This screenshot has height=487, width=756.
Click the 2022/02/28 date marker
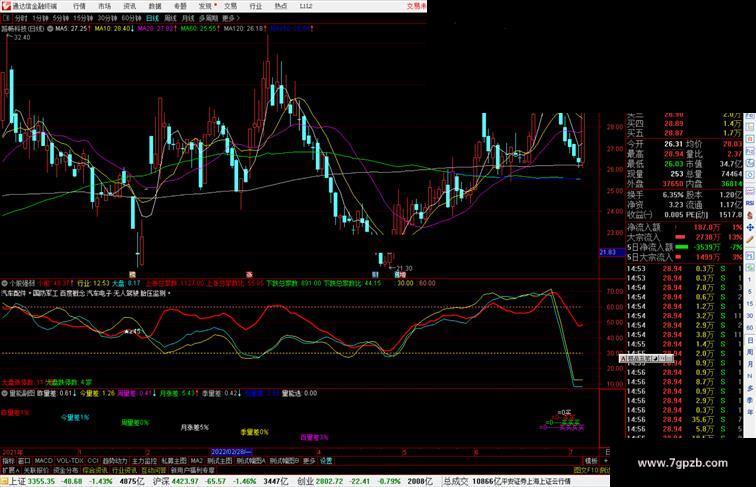tap(232, 452)
